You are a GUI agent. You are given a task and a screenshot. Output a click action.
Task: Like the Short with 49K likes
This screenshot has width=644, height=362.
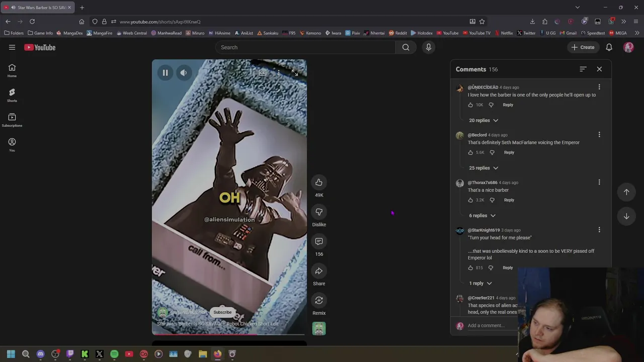coord(319,183)
